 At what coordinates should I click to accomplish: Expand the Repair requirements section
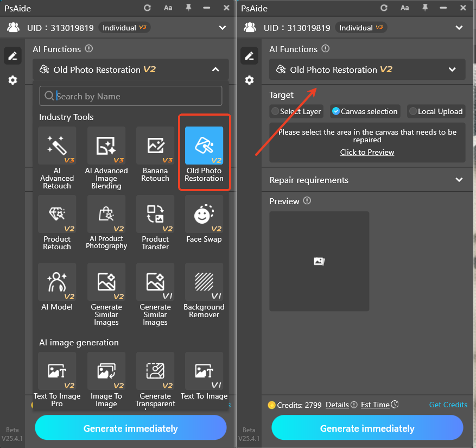point(367,179)
